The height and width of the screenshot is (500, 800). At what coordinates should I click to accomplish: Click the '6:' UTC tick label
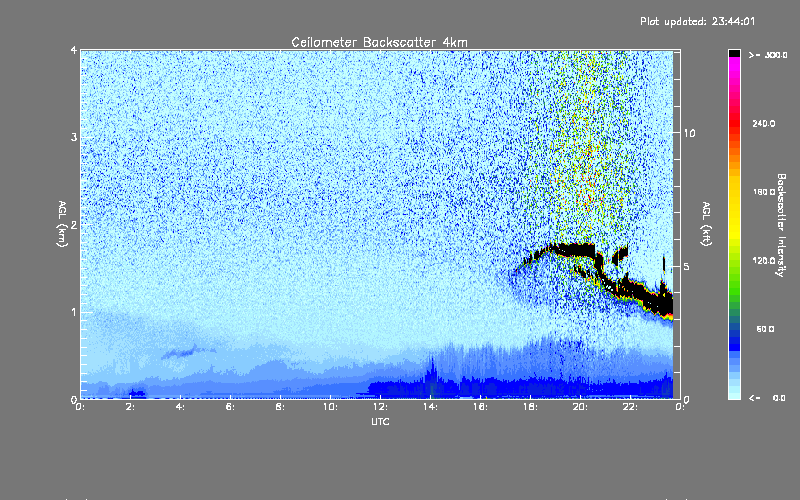(231, 407)
